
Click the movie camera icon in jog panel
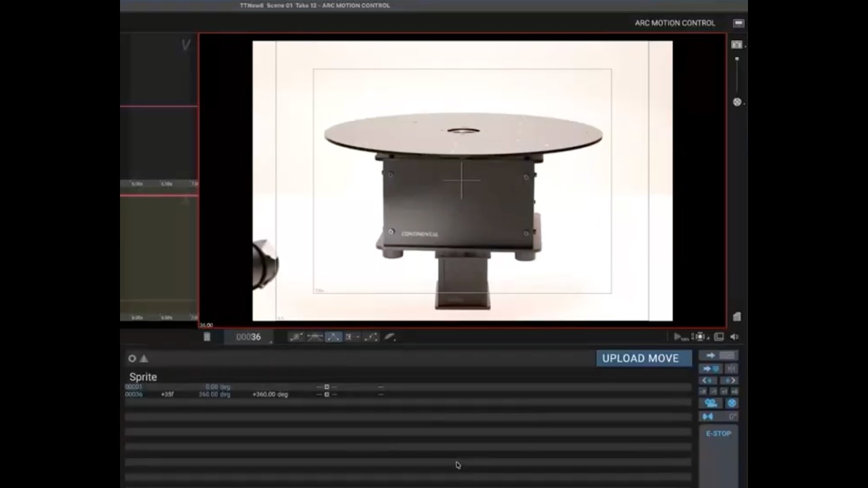point(710,403)
